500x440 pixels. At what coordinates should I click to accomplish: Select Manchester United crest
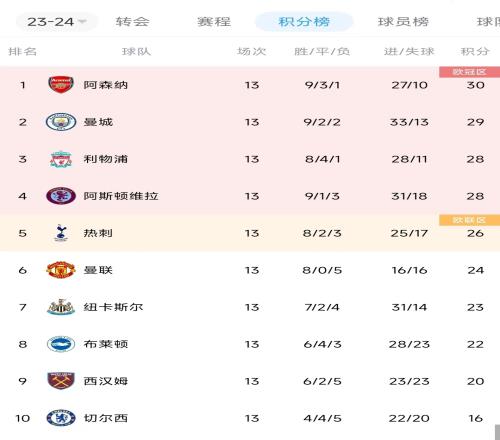click(61, 270)
